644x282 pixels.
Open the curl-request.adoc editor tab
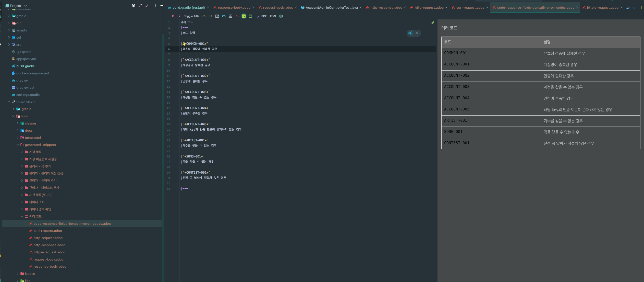(x=470, y=7)
